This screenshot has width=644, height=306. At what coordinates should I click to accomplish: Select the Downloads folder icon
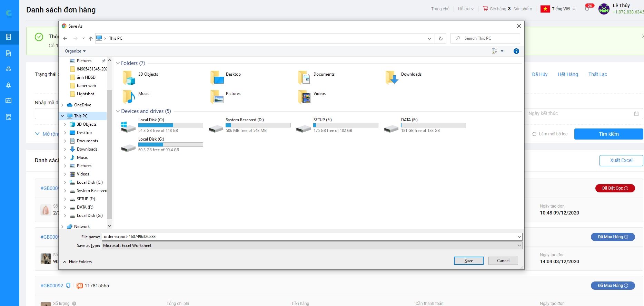tap(392, 77)
